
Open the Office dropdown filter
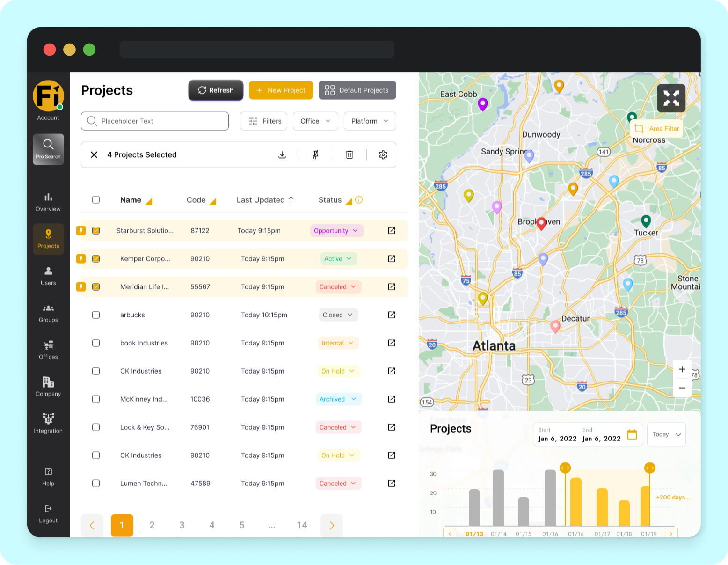point(315,121)
